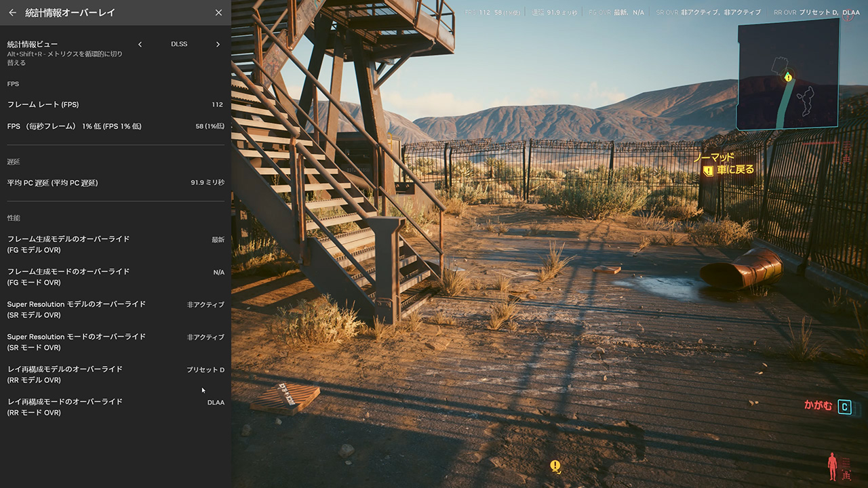The height and width of the screenshot is (488, 868).
Task: Switch to previous statistics view with left chevron
Action: (x=140, y=45)
